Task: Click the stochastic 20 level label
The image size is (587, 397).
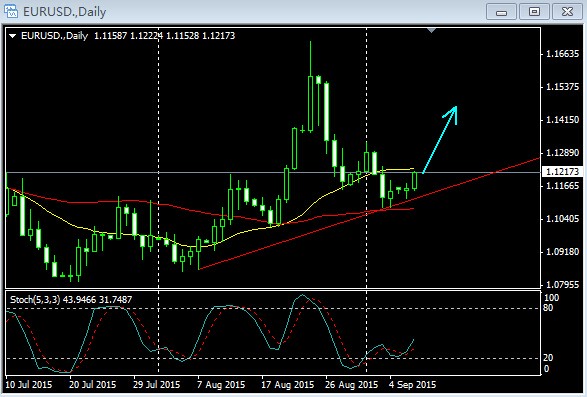Action: [548, 358]
